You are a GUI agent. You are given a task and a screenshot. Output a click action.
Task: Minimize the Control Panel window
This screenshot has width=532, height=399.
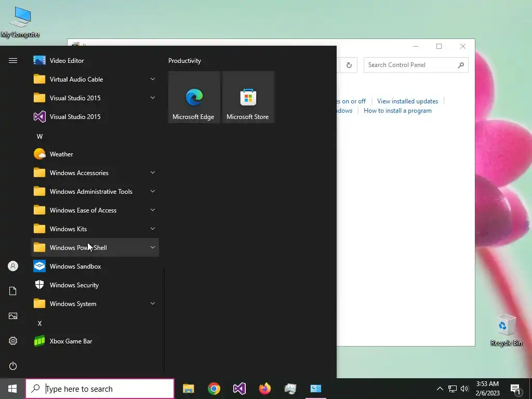coord(416,46)
